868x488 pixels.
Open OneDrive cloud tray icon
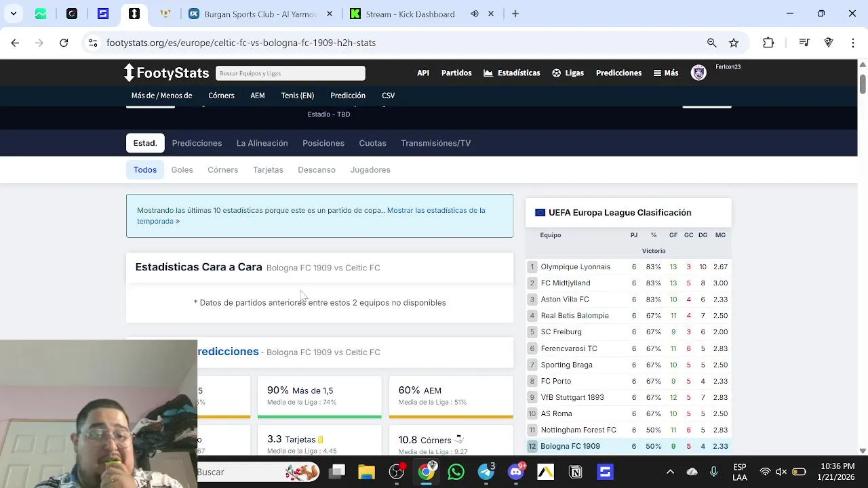[692, 472]
